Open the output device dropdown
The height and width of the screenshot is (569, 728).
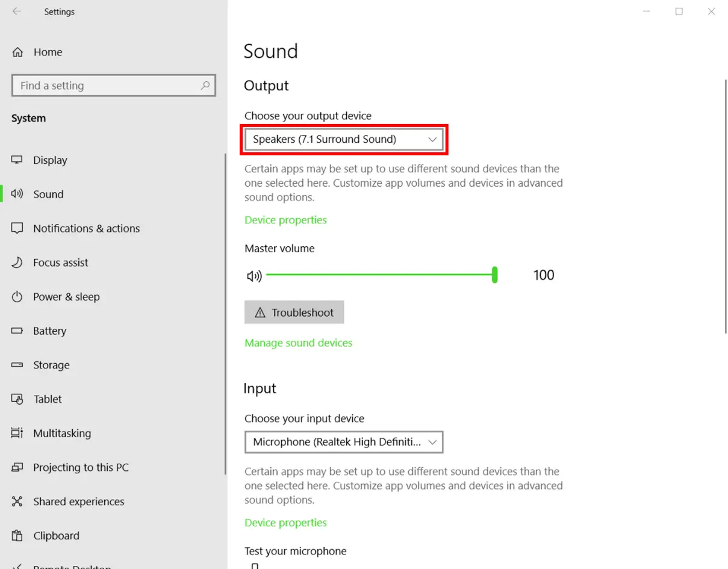click(x=343, y=139)
